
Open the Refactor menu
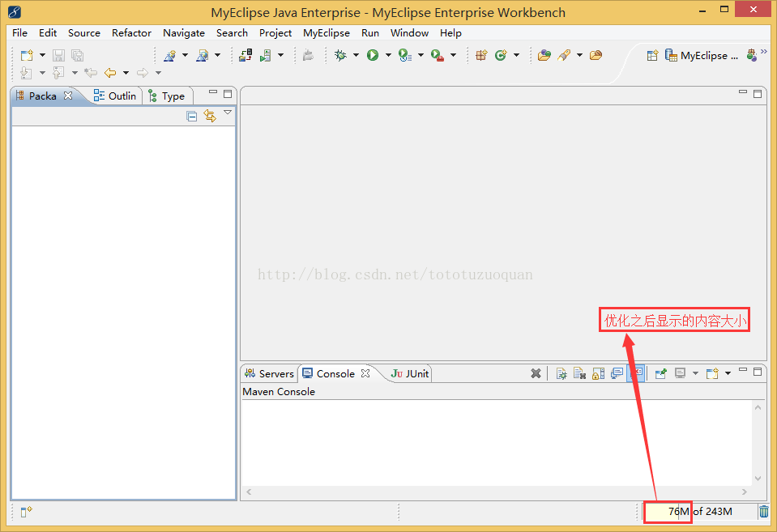pyautogui.click(x=131, y=32)
